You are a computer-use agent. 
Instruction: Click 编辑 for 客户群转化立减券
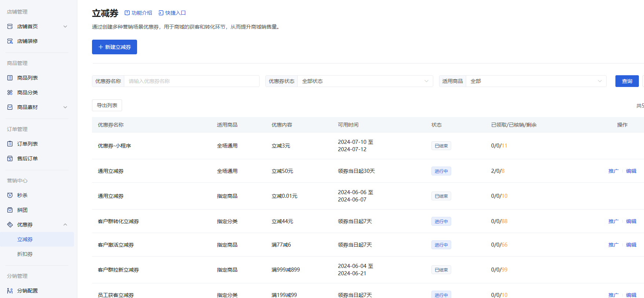(631, 221)
